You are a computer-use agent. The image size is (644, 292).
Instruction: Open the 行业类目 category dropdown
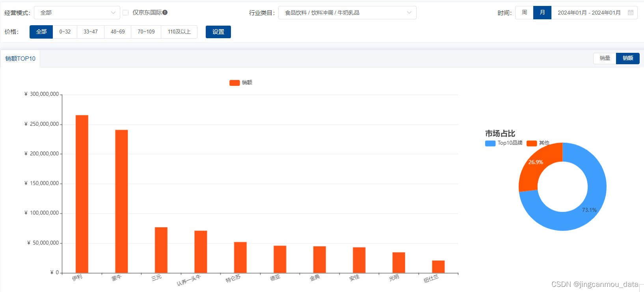347,13
